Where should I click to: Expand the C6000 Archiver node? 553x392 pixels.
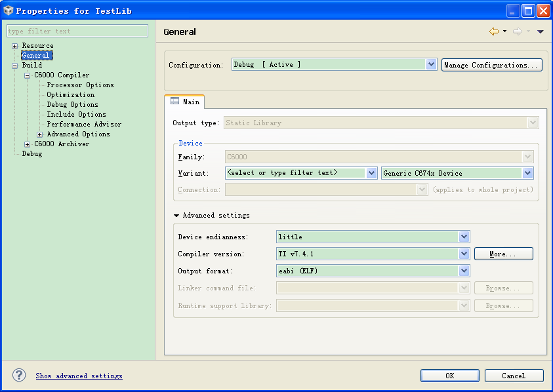[x=27, y=144]
